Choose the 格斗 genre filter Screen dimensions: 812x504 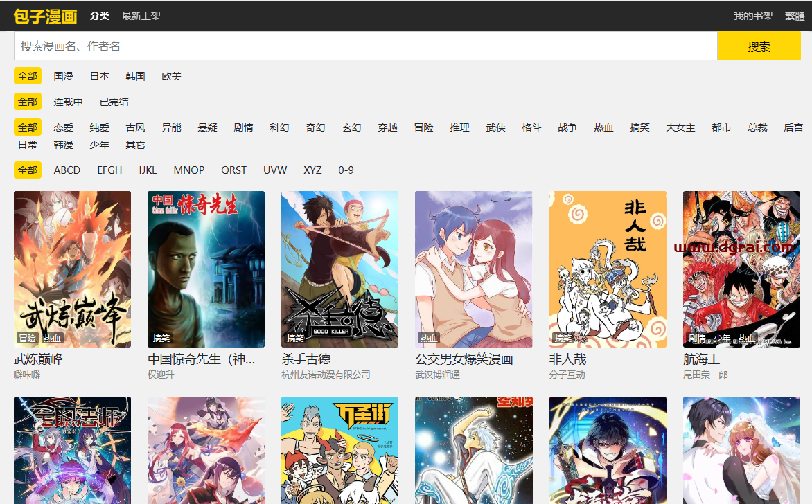pyautogui.click(x=531, y=127)
